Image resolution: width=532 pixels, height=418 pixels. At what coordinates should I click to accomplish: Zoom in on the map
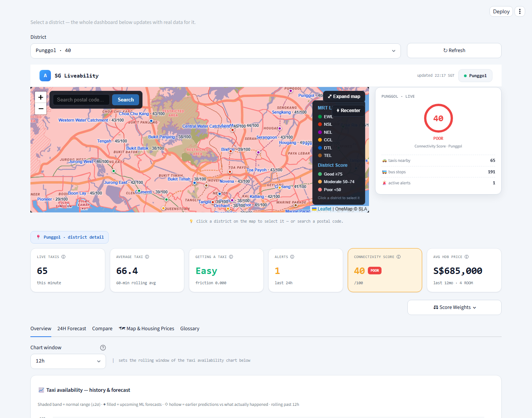[41, 97]
